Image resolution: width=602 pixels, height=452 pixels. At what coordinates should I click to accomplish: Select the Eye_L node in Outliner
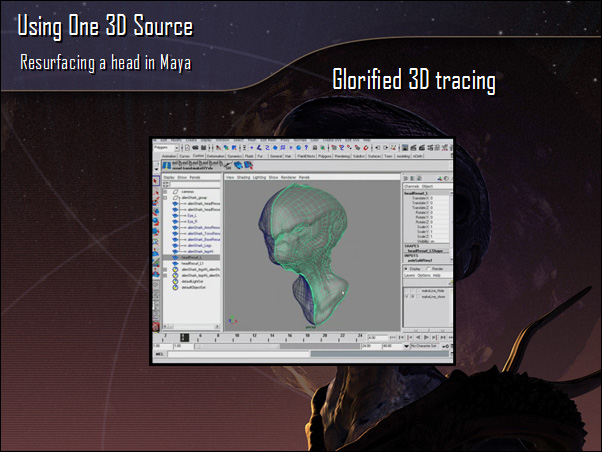pos(192,216)
